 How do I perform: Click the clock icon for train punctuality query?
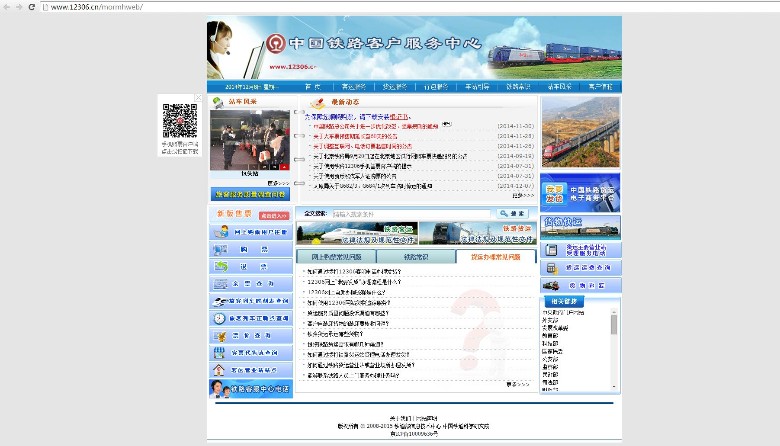(x=219, y=318)
